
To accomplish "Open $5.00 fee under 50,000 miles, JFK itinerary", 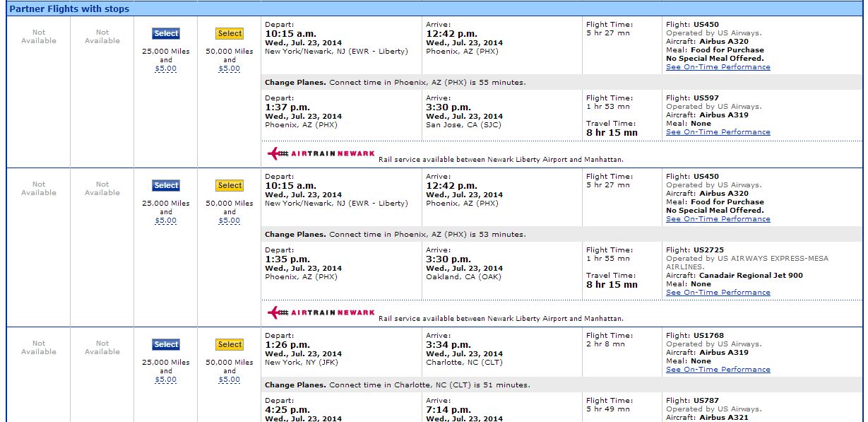I will 230,380.
